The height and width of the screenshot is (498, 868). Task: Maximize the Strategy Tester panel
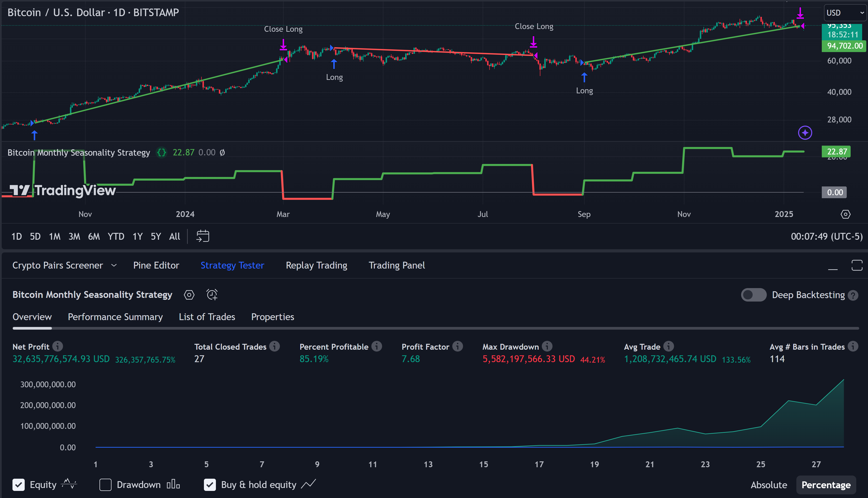[x=857, y=265]
